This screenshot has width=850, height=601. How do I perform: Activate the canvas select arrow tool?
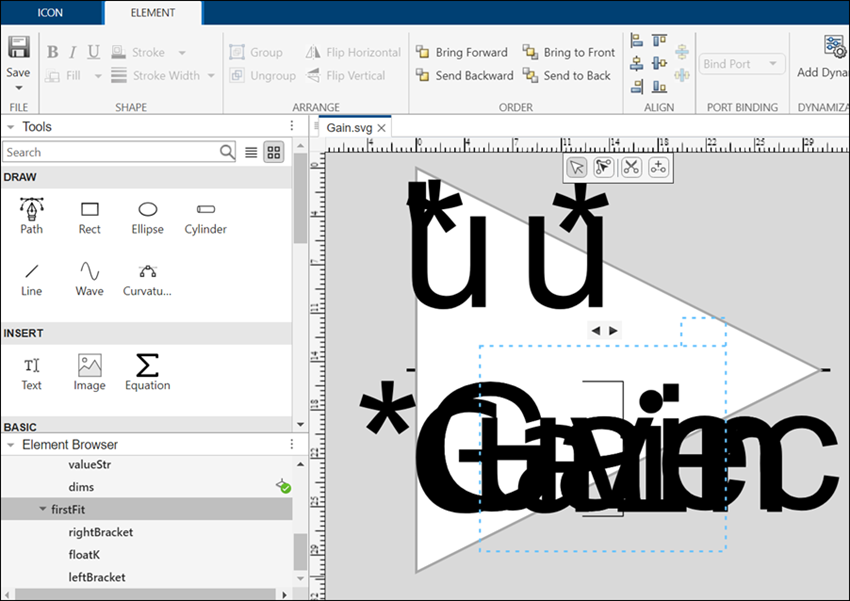pos(577,167)
